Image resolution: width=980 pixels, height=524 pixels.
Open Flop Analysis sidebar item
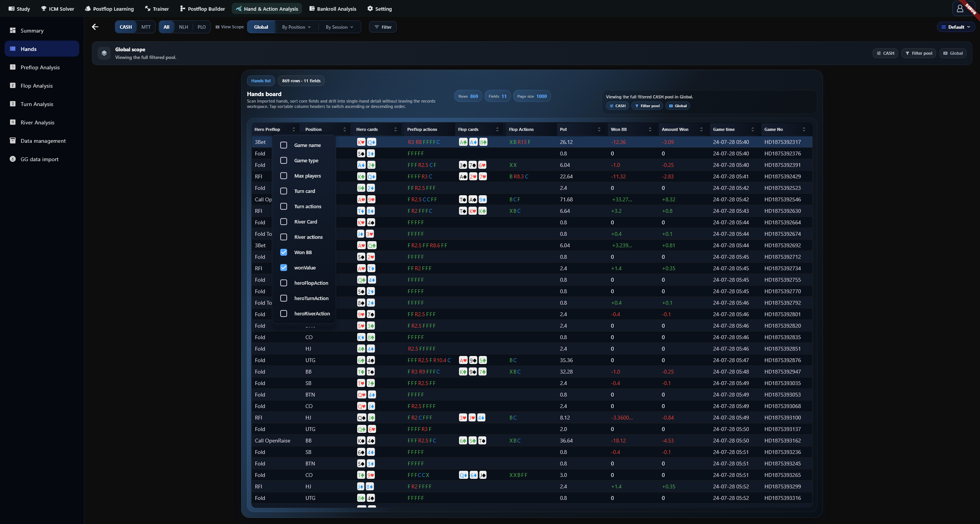[x=42, y=86]
